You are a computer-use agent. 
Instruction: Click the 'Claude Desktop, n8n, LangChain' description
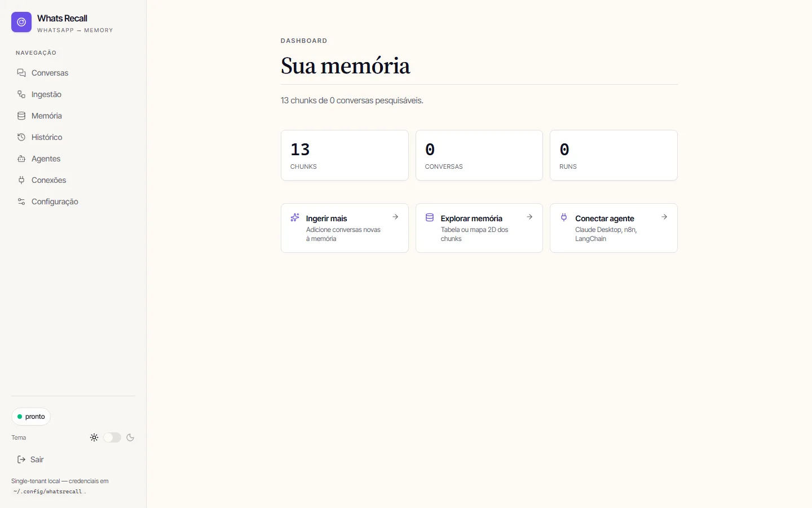pos(606,234)
